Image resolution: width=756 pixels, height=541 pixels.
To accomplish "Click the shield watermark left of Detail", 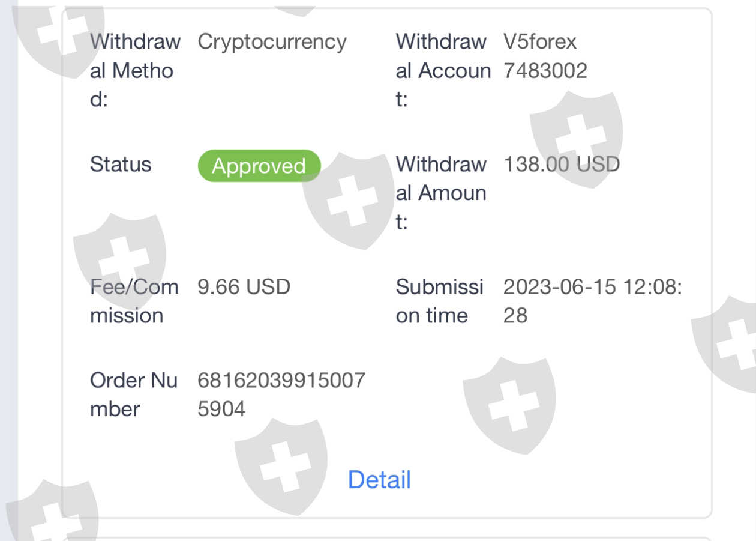I will pos(281,466).
